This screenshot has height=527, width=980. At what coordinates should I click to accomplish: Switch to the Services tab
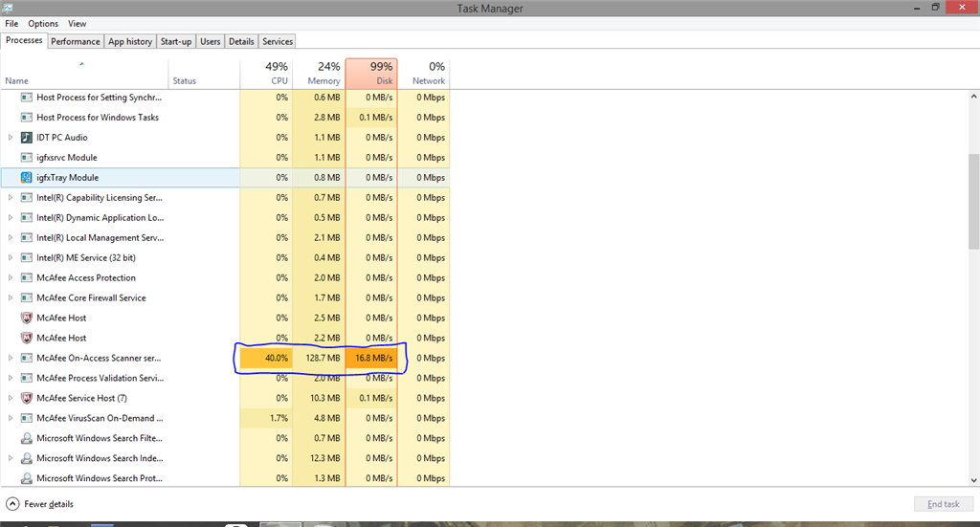click(278, 41)
